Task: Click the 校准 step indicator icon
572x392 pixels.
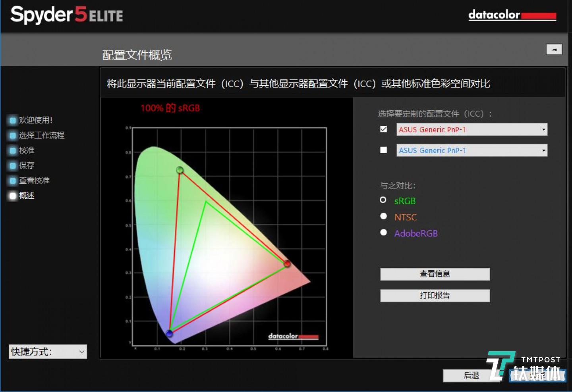Action: pos(12,150)
